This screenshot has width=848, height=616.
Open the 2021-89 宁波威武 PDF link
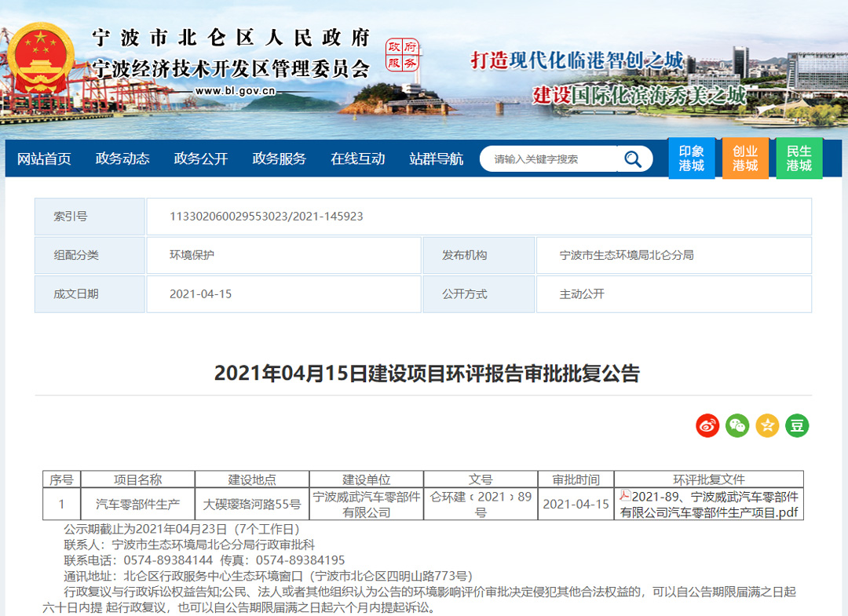[715, 505]
